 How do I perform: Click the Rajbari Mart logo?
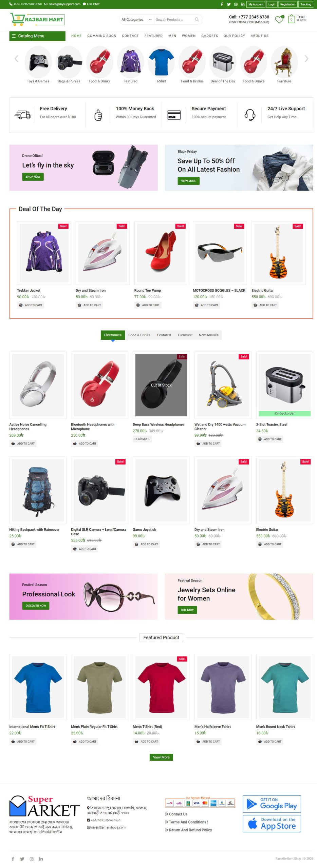click(37, 19)
